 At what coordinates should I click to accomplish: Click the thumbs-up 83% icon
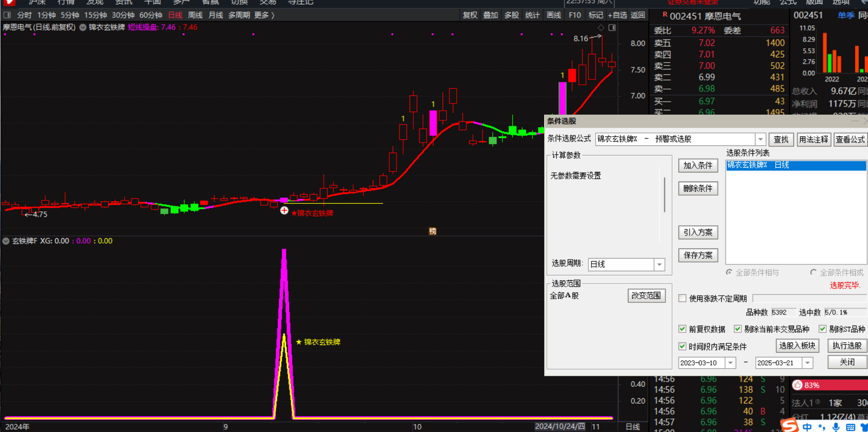[x=798, y=385]
